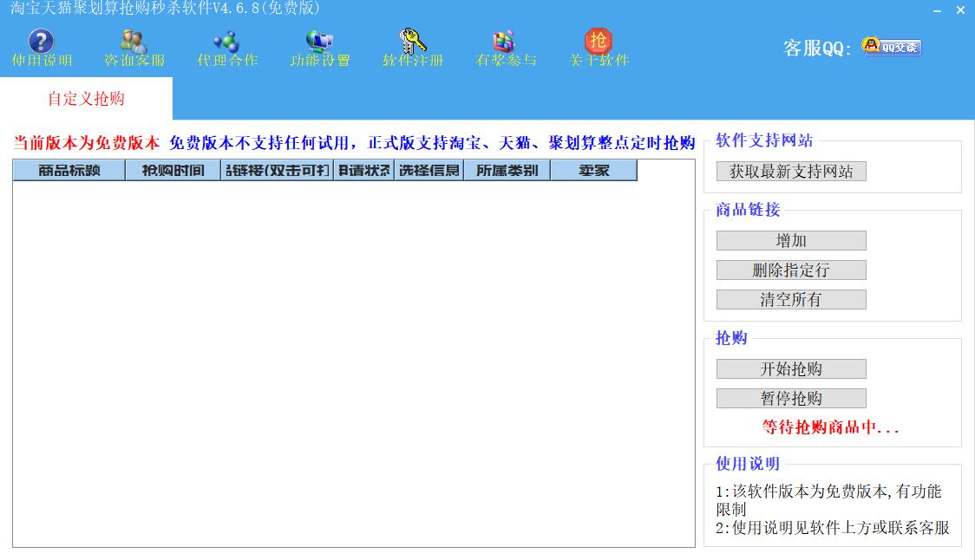Minimize the application window
Viewport: 975px width, 560px height.
coord(938,11)
